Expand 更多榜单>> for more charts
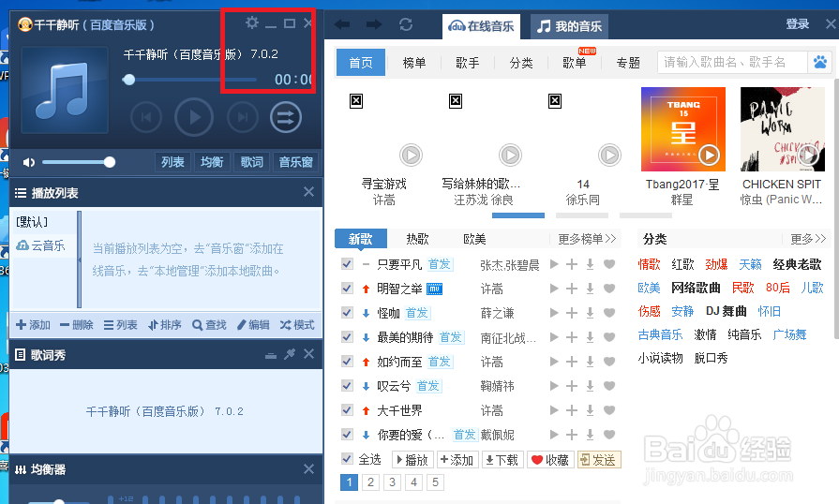 (x=587, y=239)
